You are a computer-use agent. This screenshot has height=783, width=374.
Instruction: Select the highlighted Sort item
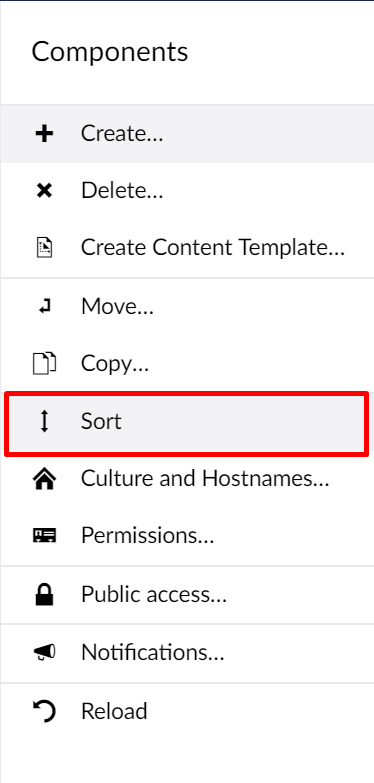[187, 423]
